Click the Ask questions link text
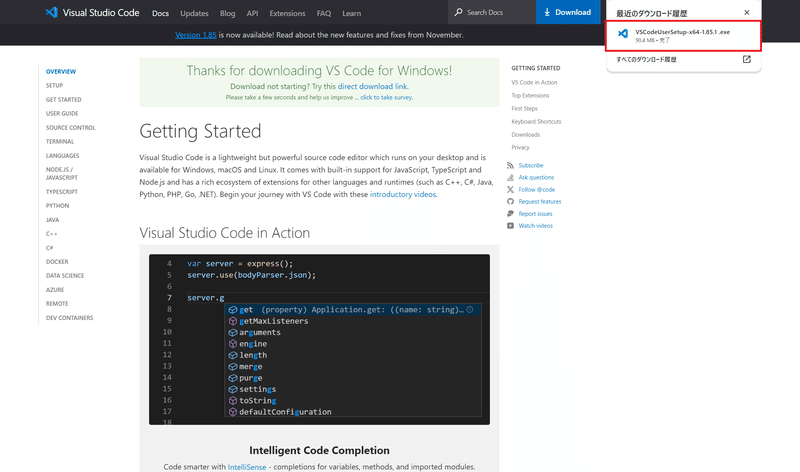The image size is (800, 472). point(536,178)
